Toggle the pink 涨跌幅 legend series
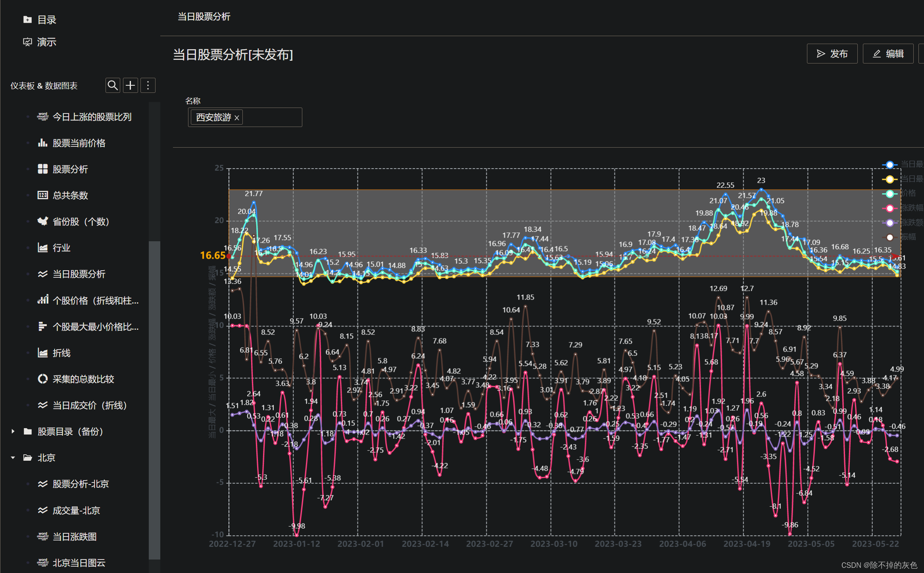Viewport: 924px width, 573px height. (x=890, y=208)
